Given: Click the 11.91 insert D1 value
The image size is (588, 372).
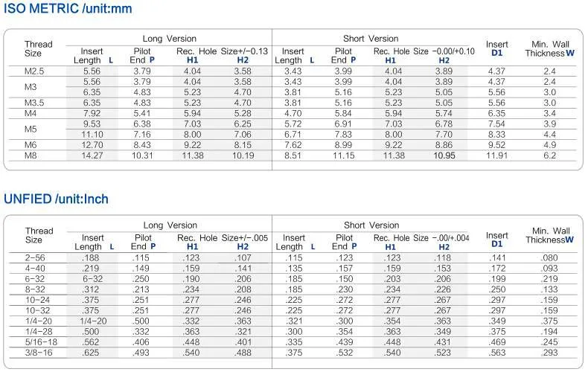Looking at the screenshot, I should pyautogui.click(x=496, y=155).
